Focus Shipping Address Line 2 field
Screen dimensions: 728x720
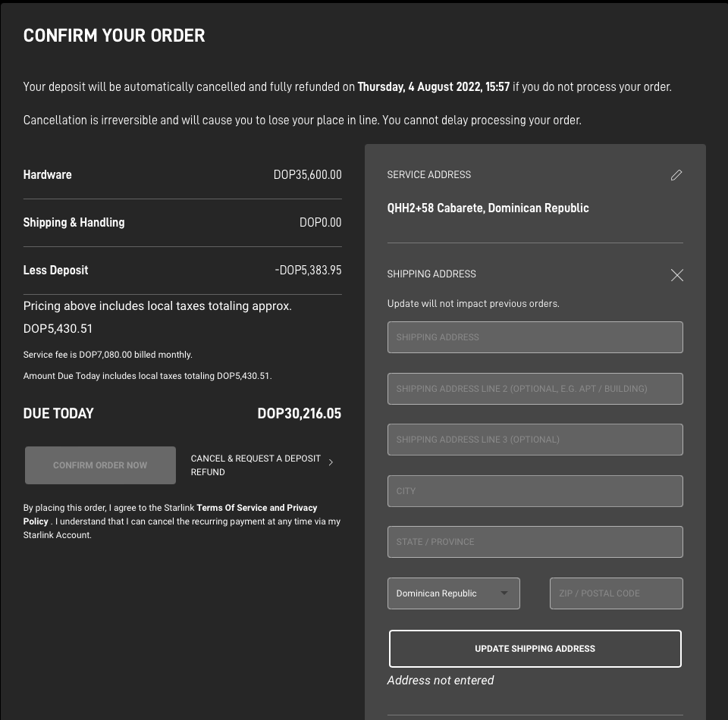pyautogui.click(x=535, y=389)
